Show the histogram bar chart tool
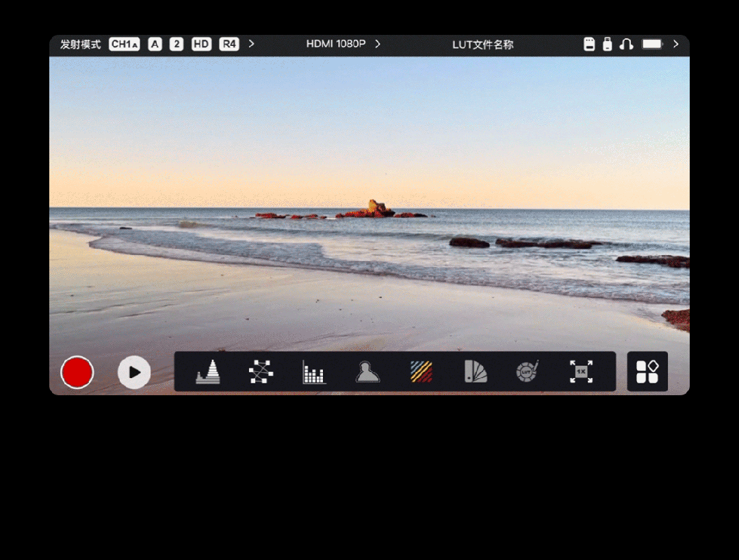 click(x=314, y=372)
